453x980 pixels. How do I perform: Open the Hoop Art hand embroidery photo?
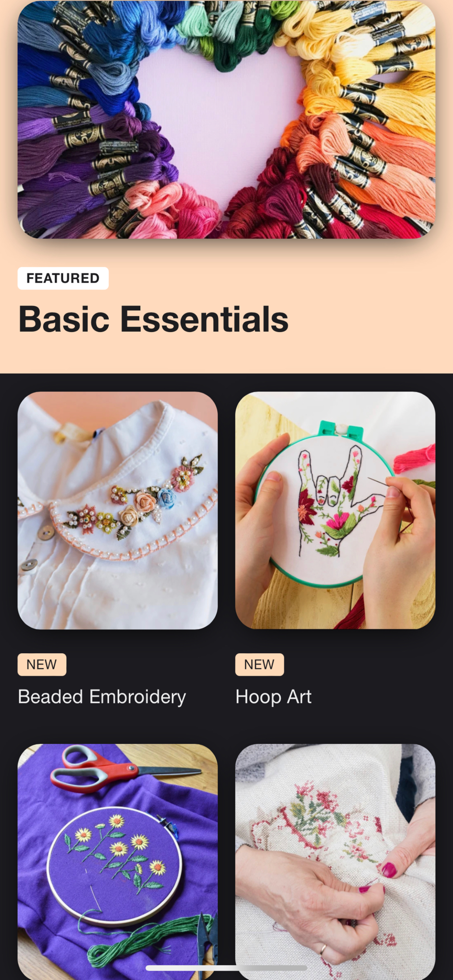[x=335, y=510]
